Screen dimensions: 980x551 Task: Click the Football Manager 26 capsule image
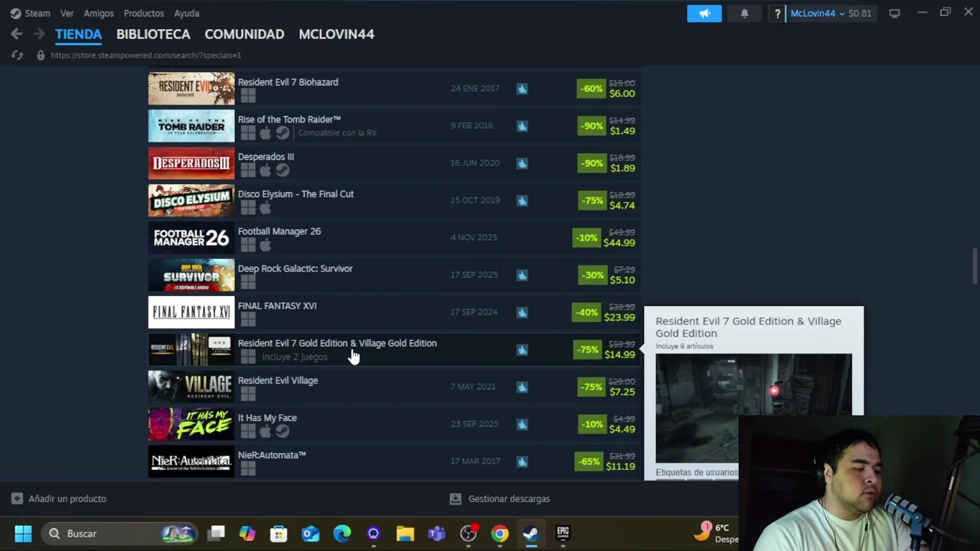pos(191,238)
